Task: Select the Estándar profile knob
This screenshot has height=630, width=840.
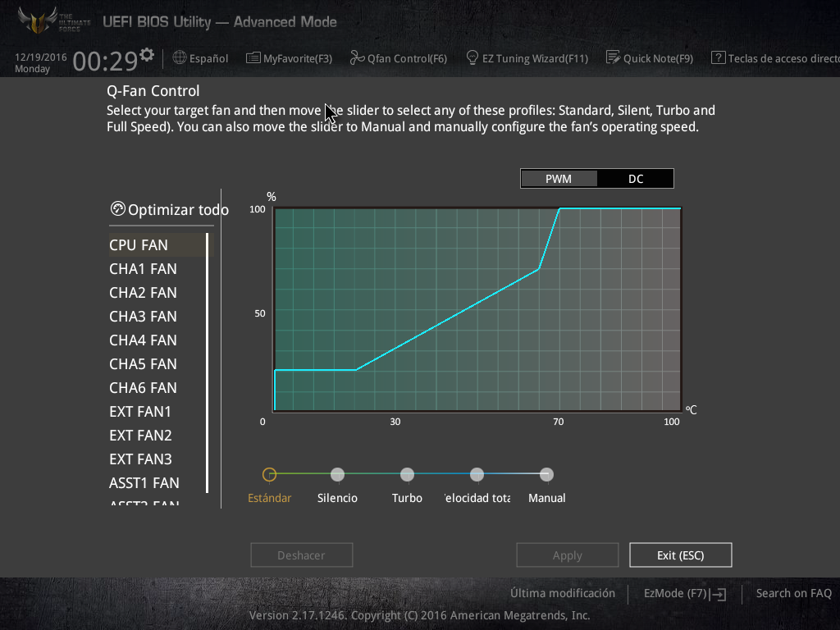Action: [269, 475]
